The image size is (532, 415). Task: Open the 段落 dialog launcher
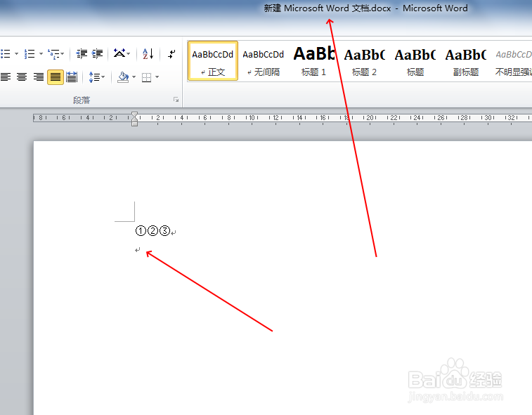[176, 100]
